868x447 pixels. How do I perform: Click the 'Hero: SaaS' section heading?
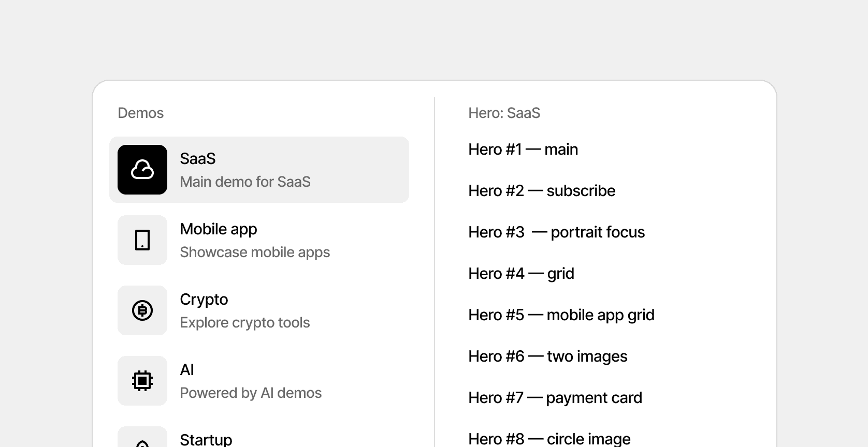504,113
